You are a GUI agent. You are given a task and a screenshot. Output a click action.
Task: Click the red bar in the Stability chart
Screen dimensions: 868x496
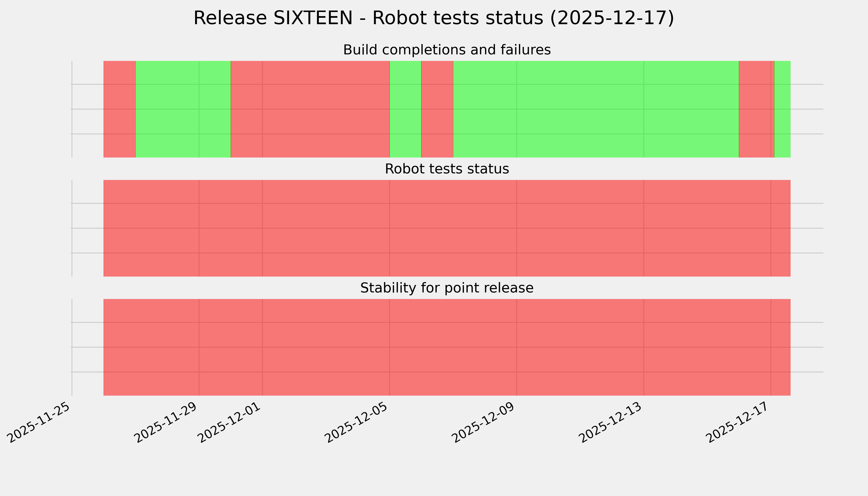pyautogui.click(x=447, y=347)
